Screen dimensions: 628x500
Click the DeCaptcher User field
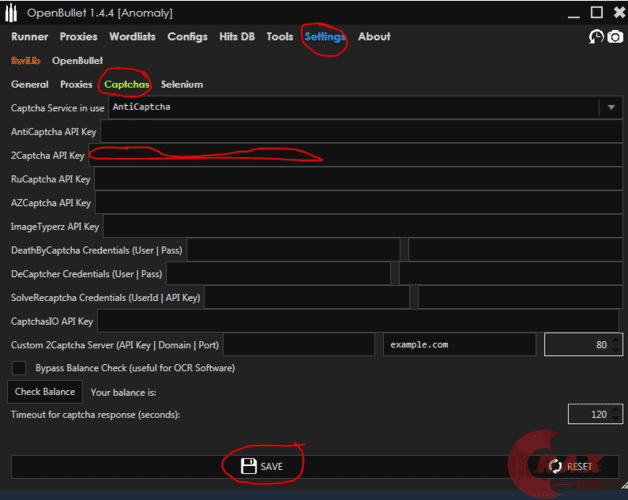[x=278, y=274]
